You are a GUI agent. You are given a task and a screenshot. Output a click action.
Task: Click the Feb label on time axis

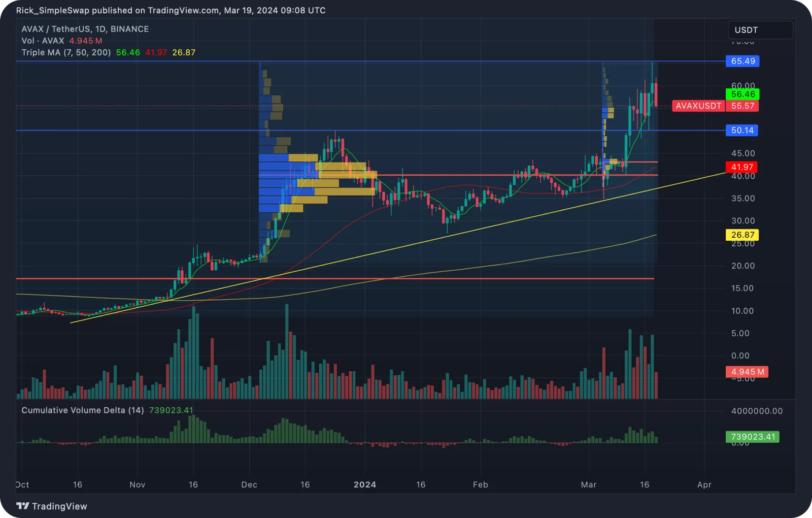pos(481,484)
